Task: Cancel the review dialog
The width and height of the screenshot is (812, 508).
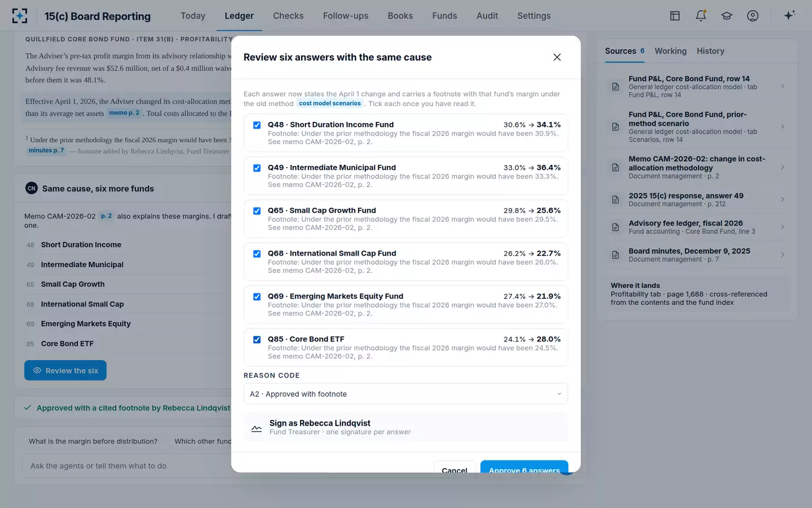Action: pos(454,467)
